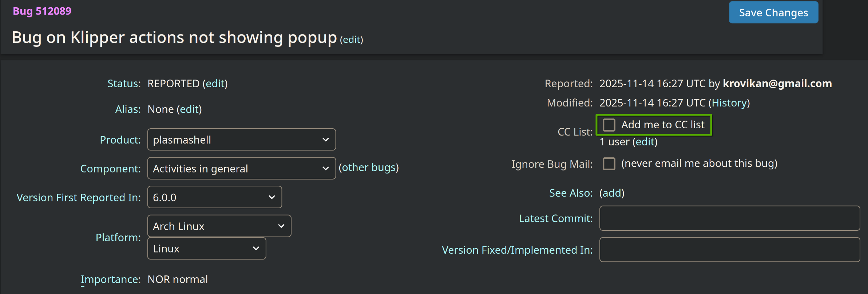Edit the REPORTED status
The width and height of the screenshot is (868, 294).
(x=215, y=84)
